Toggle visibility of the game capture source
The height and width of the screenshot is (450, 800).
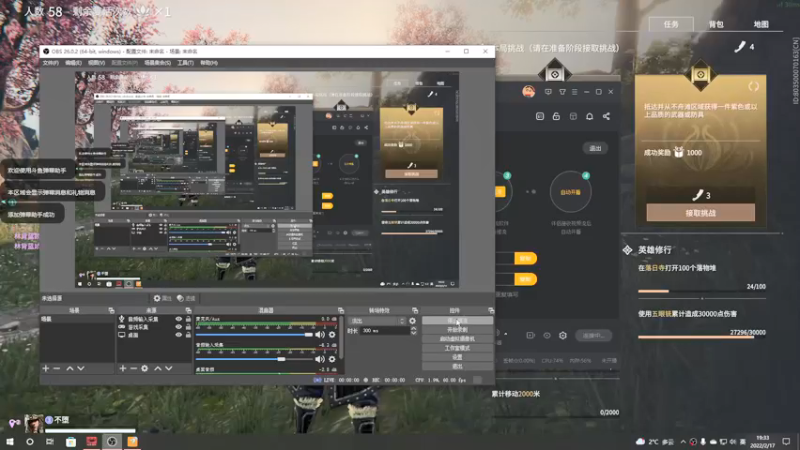(179, 327)
